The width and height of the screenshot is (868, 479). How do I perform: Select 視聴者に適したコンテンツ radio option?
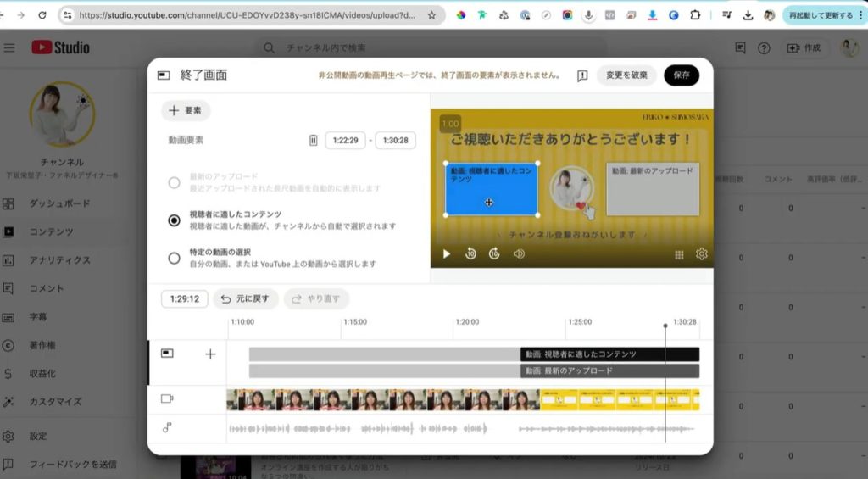click(x=174, y=220)
